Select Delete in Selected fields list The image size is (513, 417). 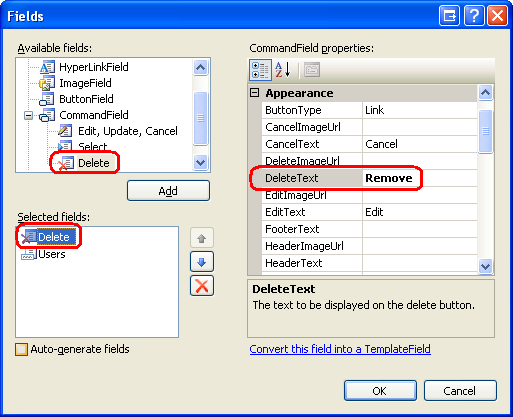pos(54,237)
